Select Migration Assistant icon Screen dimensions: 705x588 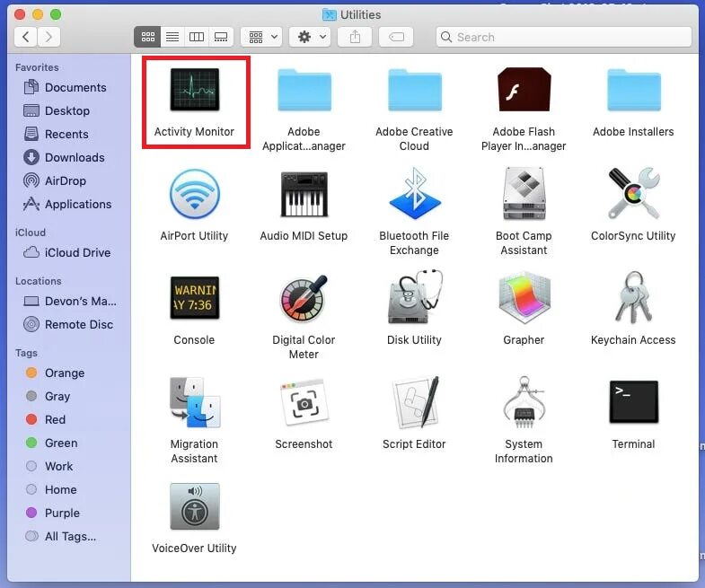[194, 402]
